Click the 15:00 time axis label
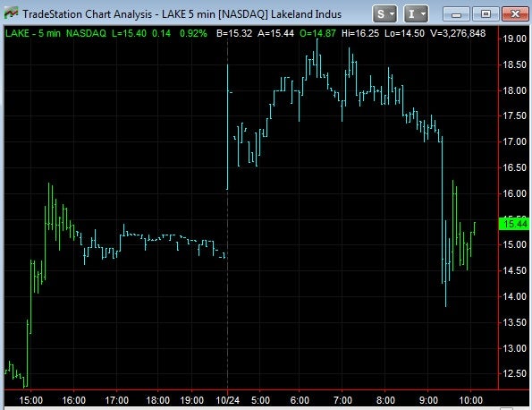This screenshot has height=410, width=532. [31, 400]
